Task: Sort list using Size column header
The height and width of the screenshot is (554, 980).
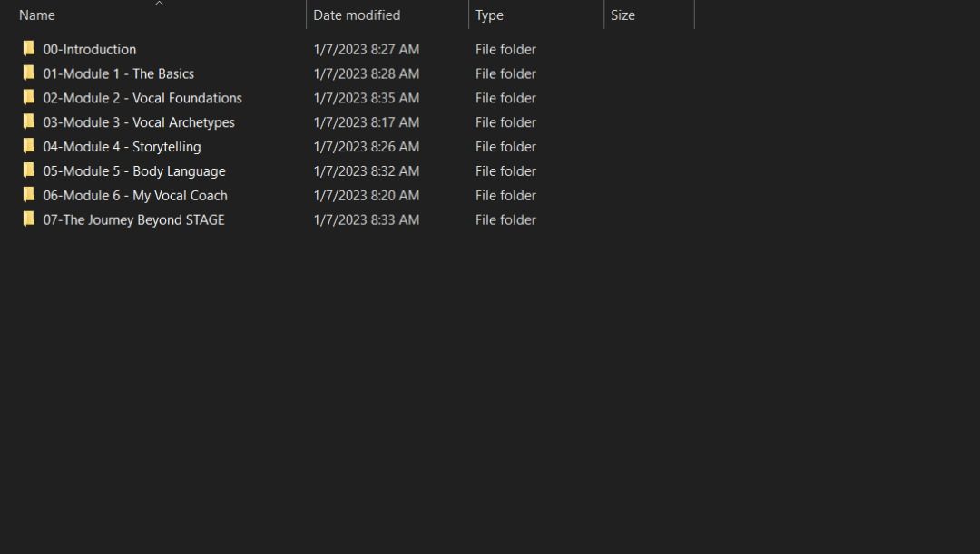Action: pos(622,15)
